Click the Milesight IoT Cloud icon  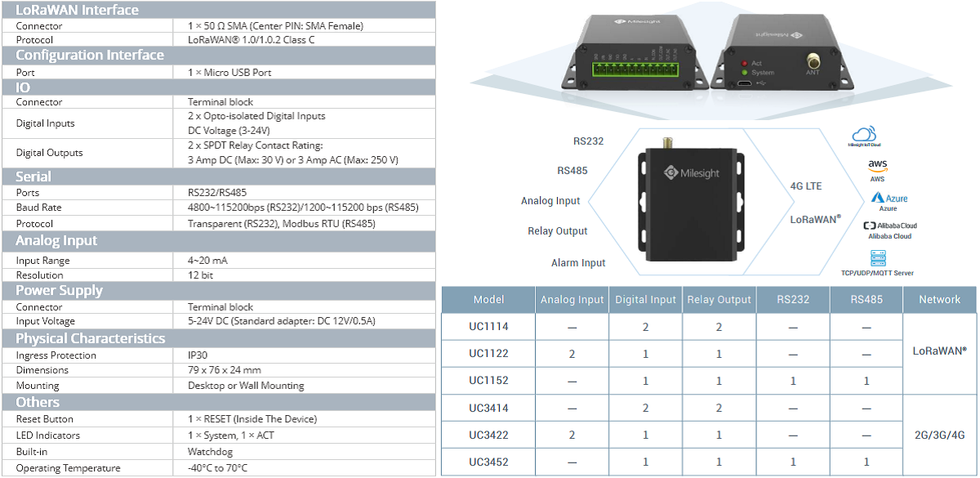(866, 135)
